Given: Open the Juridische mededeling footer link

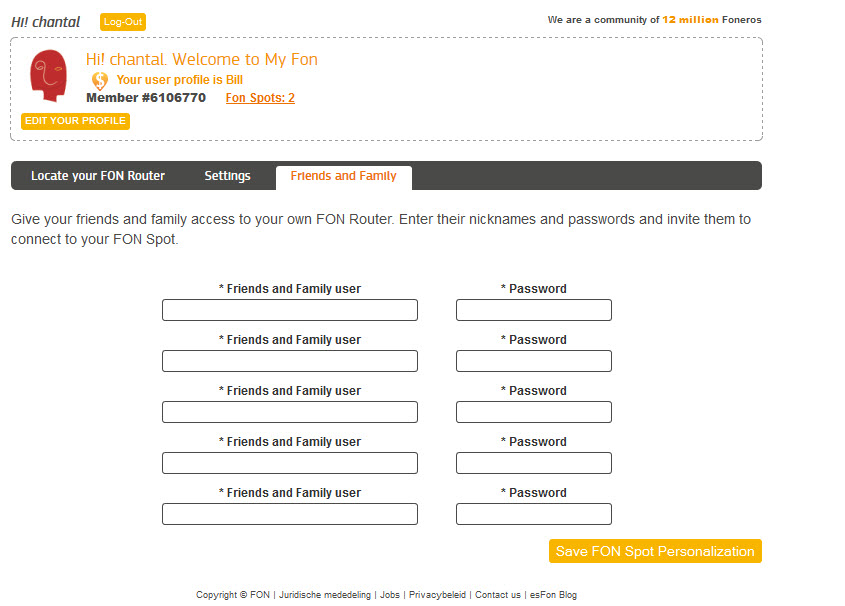Looking at the screenshot, I should 325,595.
